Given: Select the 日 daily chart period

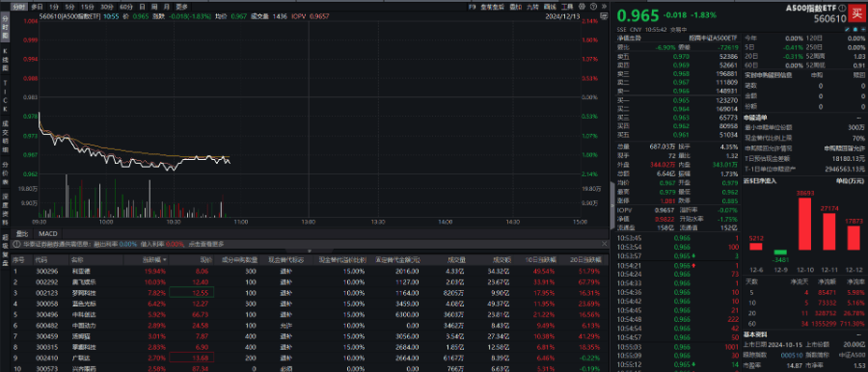Looking at the screenshot, I should click(143, 7).
